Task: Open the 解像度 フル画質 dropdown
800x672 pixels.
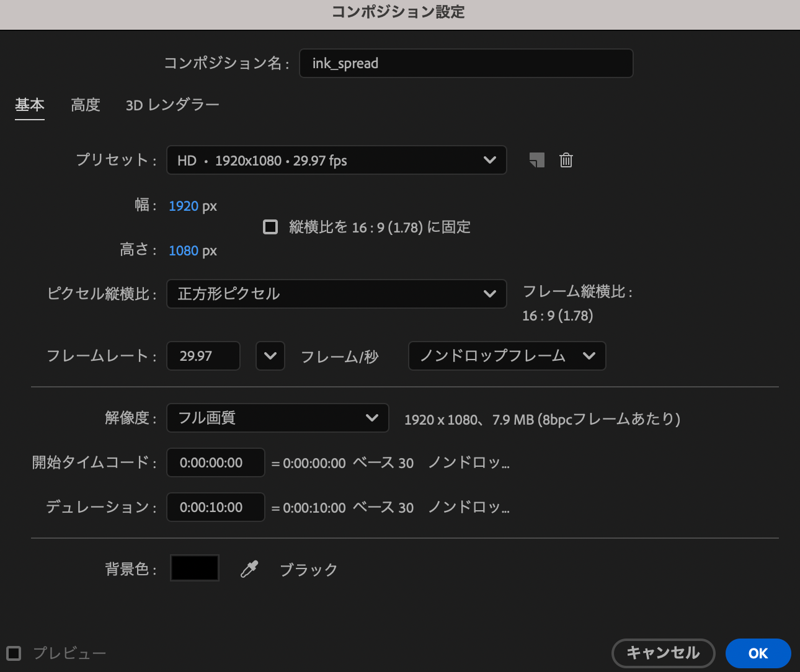Action: (277, 418)
